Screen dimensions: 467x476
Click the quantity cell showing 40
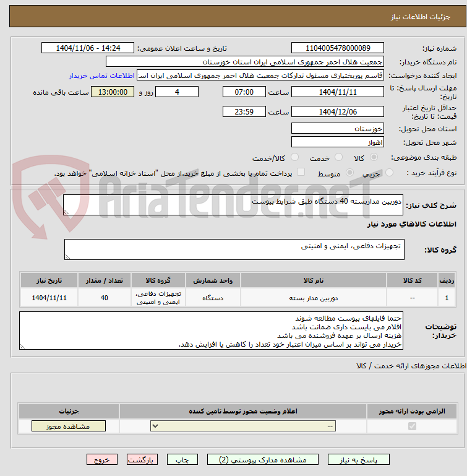tap(105, 298)
